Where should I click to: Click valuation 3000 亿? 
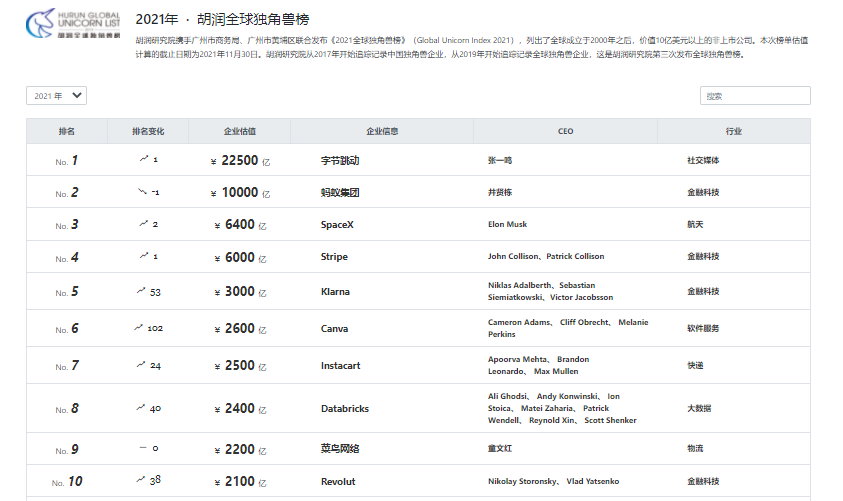pyautogui.click(x=240, y=291)
